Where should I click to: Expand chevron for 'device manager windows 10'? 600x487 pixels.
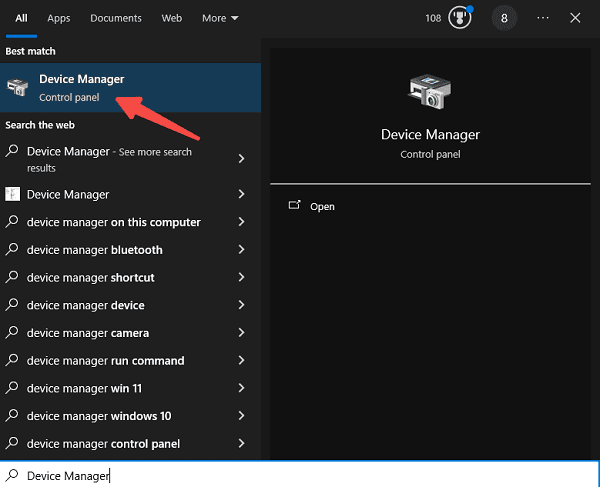point(241,415)
